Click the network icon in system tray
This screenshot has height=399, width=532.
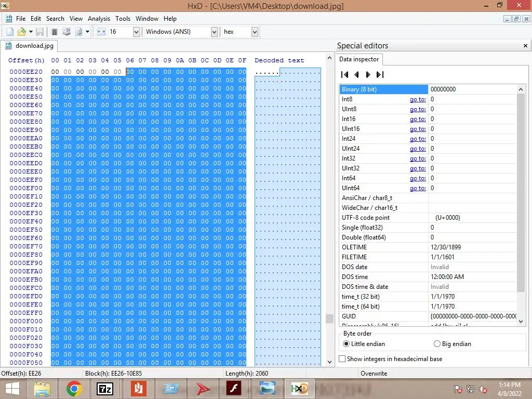(x=471, y=389)
